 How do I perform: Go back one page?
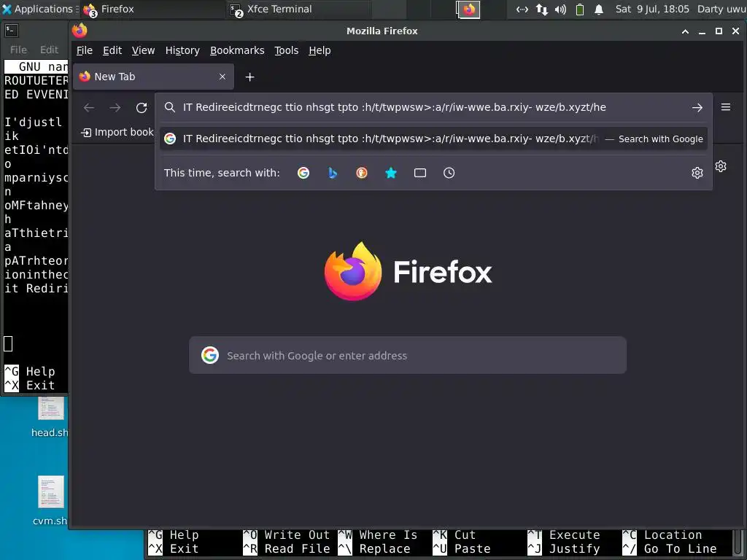(x=88, y=108)
